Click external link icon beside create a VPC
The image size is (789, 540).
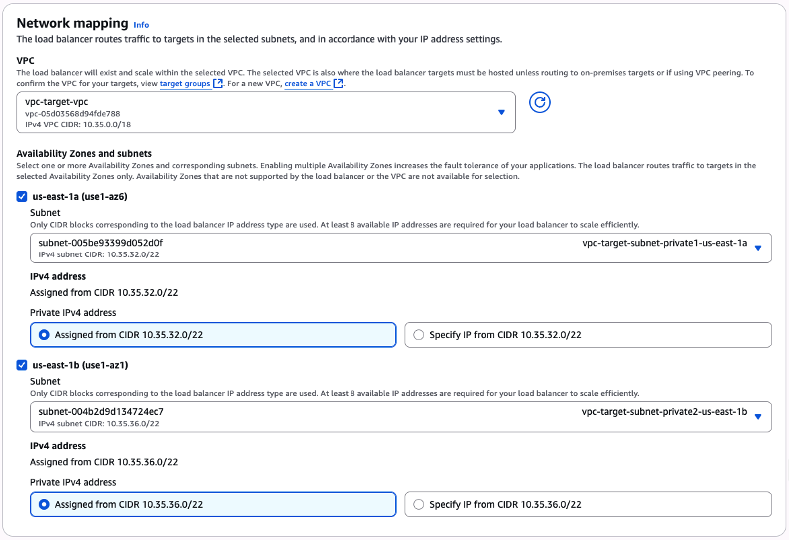pos(339,84)
